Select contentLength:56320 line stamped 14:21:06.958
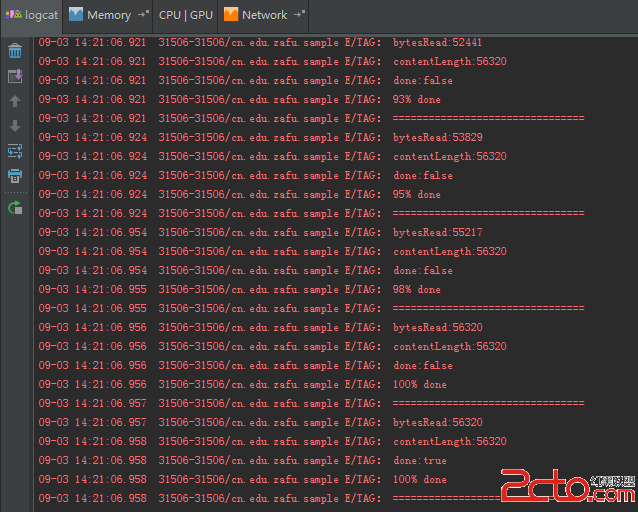This screenshot has width=638, height=512. pyautogui.click(x=273, y=442)
